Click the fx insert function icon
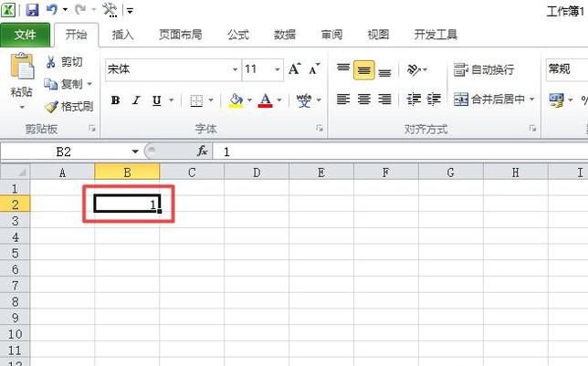 click(x=203, y=152)
